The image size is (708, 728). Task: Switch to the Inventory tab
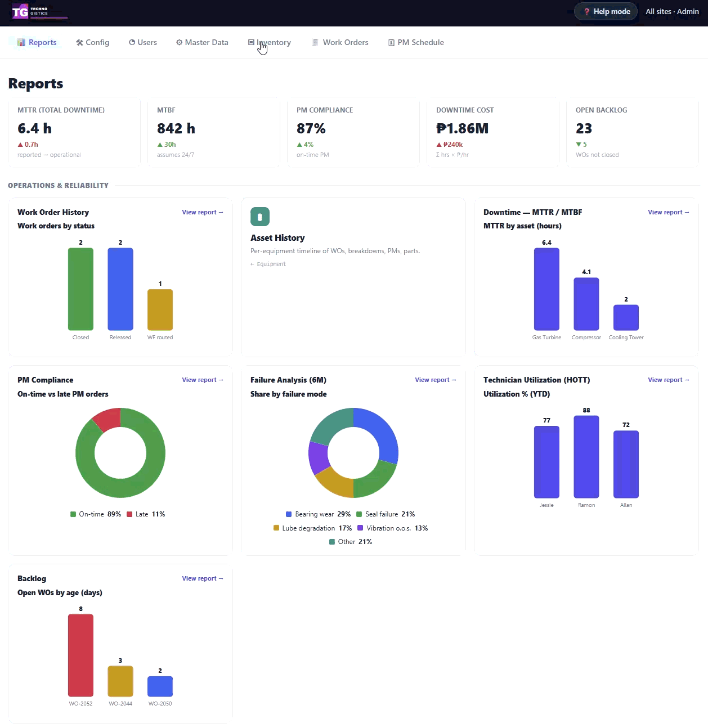270,42
